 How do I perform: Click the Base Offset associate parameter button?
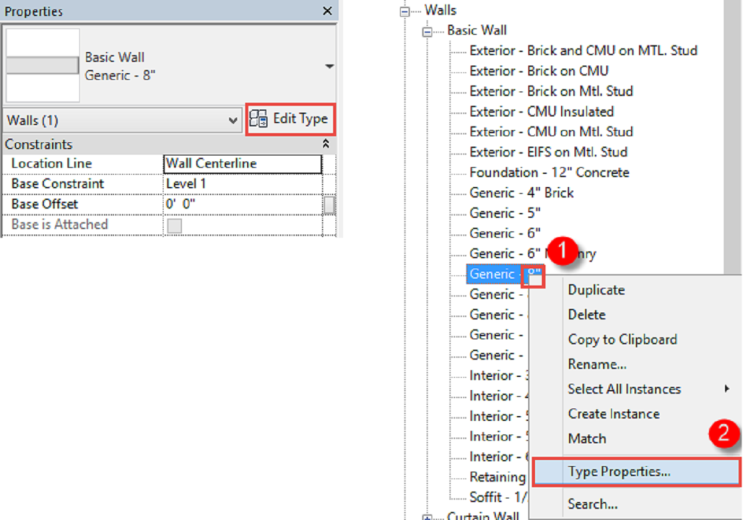point(329,205)
